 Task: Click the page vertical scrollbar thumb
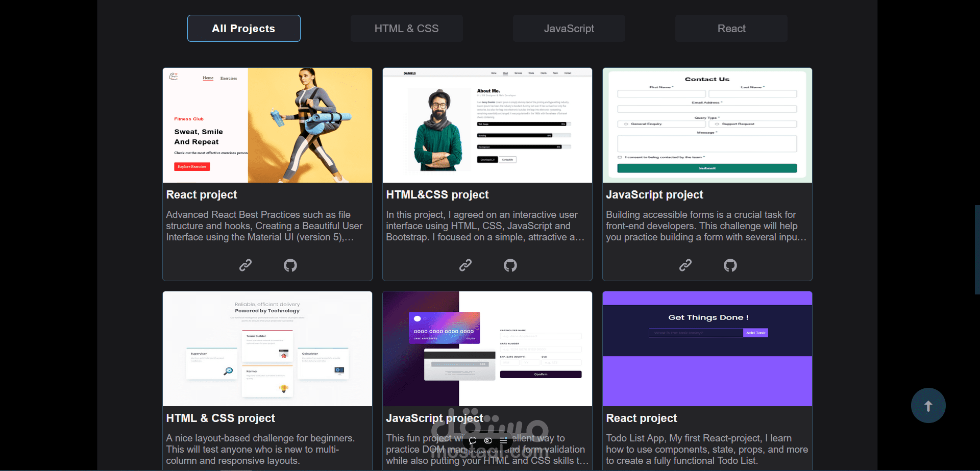(977, 250)
